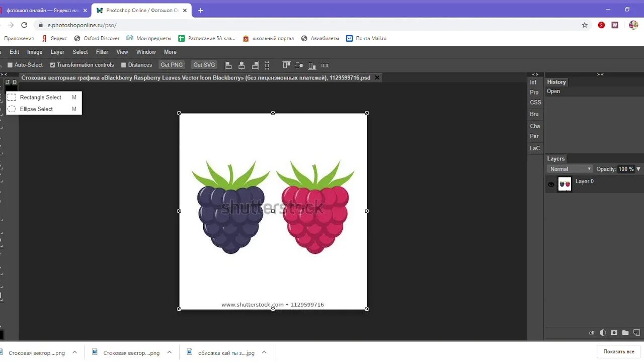
Task: Open the Edit menu
Action: [x=15, y=52]
